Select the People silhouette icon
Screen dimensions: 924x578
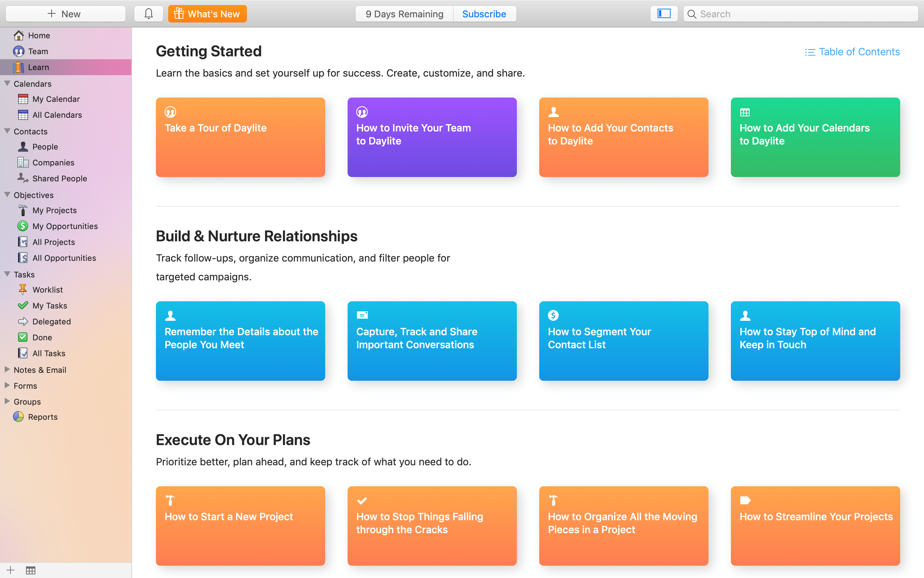click(23, 146)
